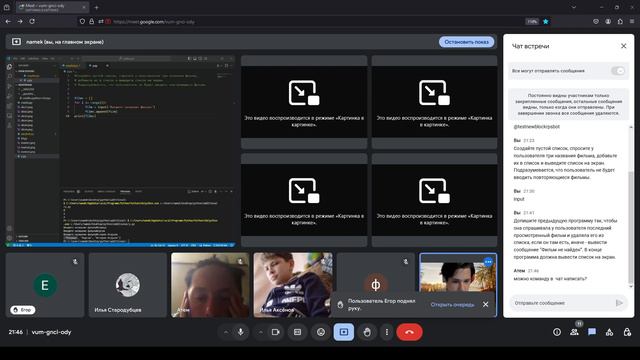Expand camera video settings chevron
The height and width of the screenshot is (360, 640).
coord(260,332)
